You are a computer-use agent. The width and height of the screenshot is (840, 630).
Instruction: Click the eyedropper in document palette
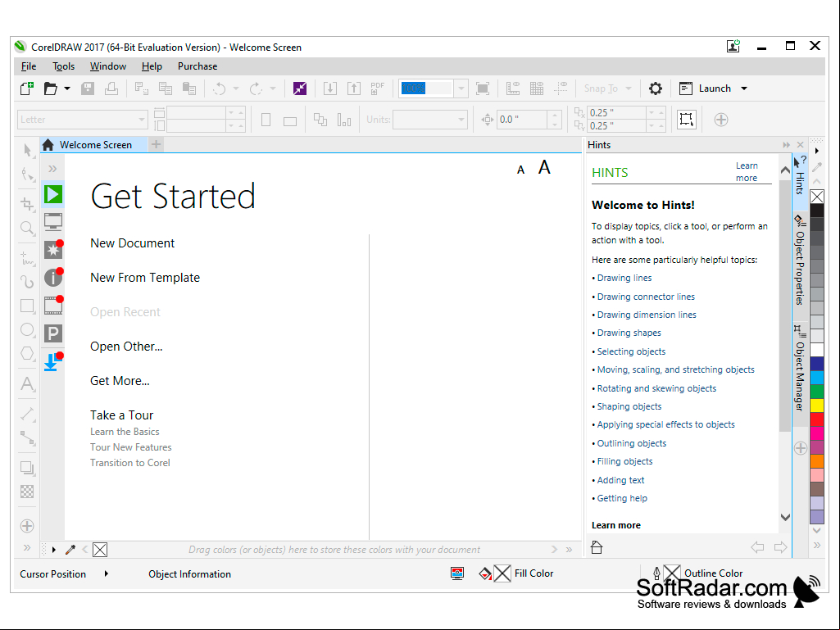pos(70,549)
